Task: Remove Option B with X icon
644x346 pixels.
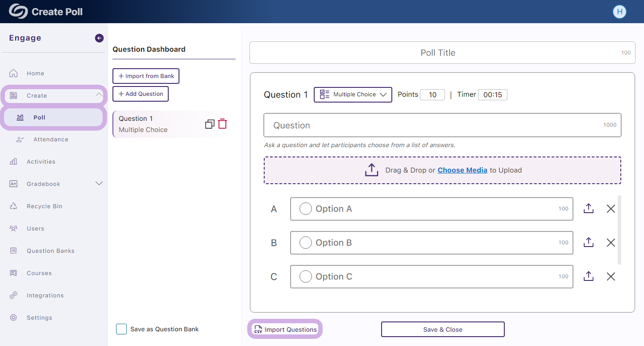Action: [611, 243]
